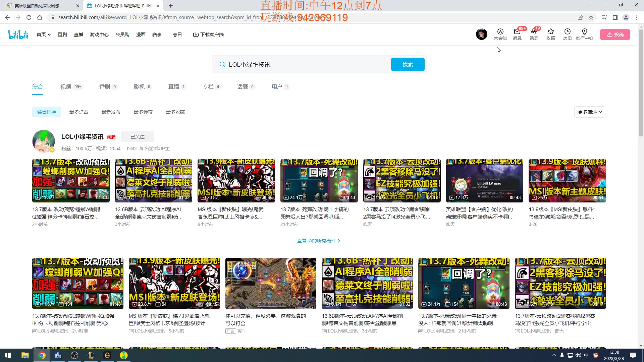
Task: Toggle follow state via 已关注 button
Action: click(x=138, y=137)
